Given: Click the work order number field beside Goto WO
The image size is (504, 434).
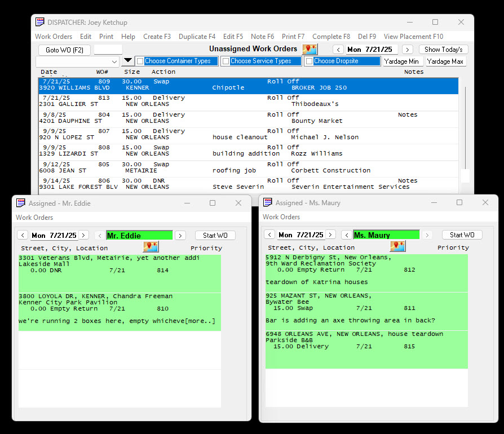Looking at the screenshot, I should [x=108, y=50].
